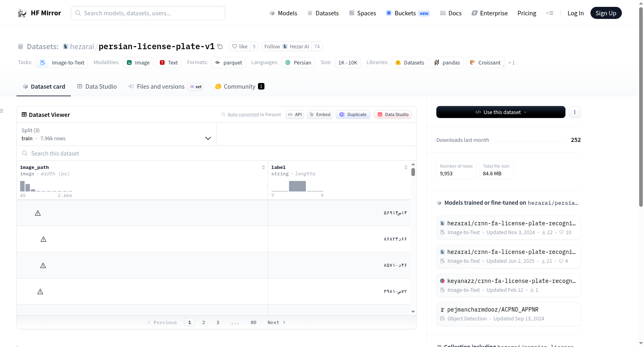This screenshot has height=347, width=644.
Task: Jump to page 80 of the dataset
Action: pyautogui.click(x=254, y=322)
